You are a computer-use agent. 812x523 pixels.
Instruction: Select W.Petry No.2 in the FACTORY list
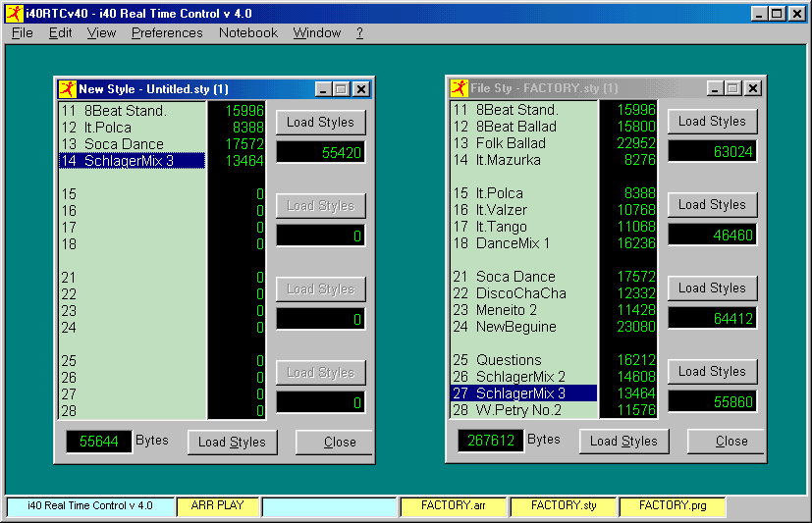(518, 410)
